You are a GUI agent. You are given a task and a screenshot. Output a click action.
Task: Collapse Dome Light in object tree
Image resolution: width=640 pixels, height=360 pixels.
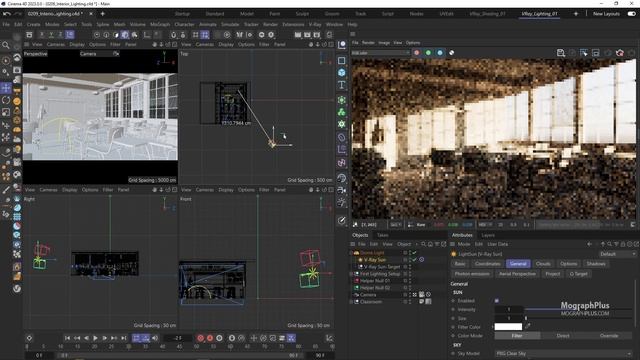click(x=351, y=253)
